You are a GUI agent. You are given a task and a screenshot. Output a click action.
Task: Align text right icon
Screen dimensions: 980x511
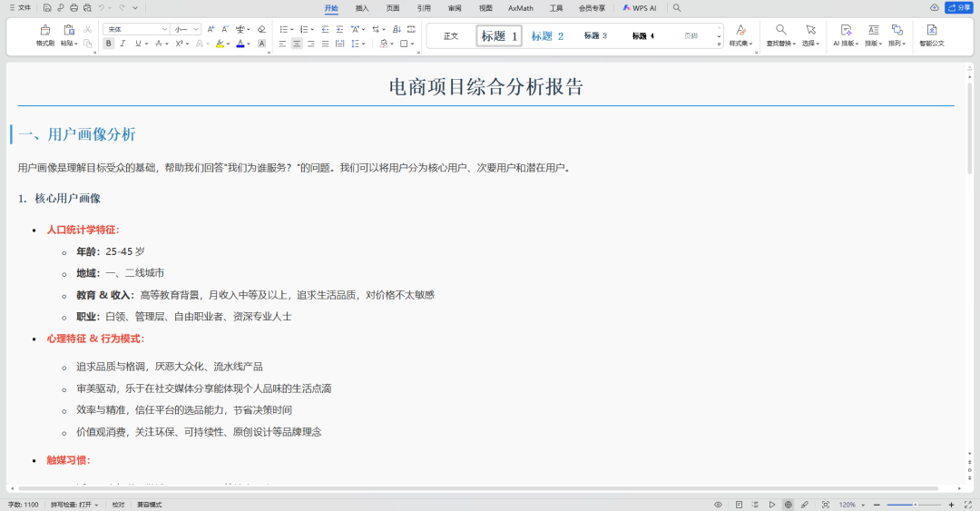tap(310, 44)
